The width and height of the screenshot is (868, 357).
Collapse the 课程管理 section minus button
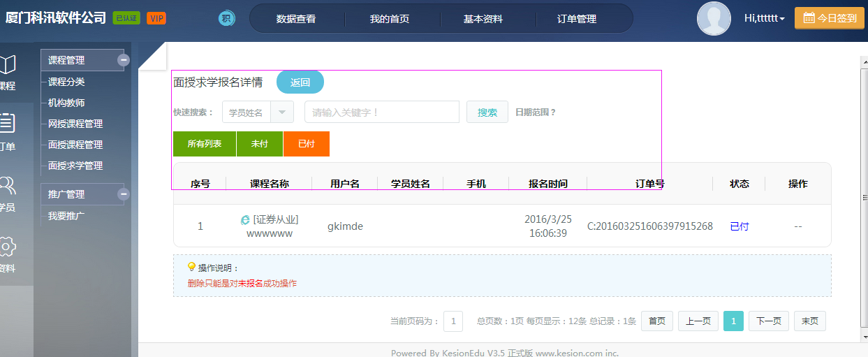click(124, 60)
